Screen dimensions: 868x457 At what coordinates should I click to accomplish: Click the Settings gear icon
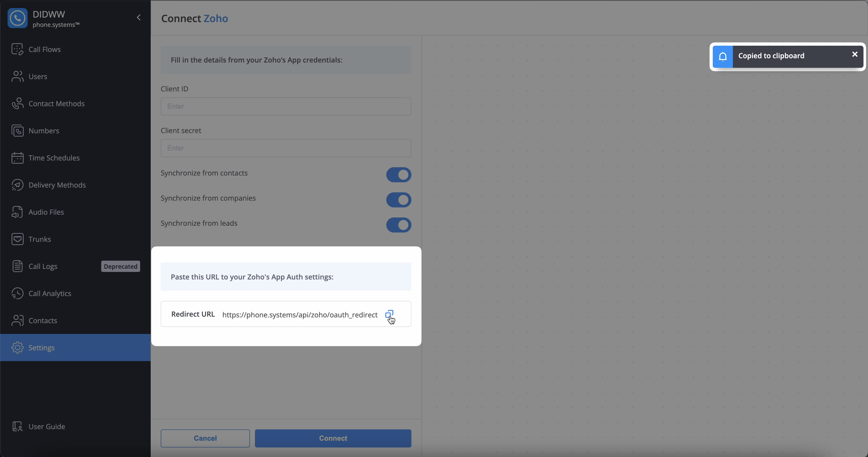(18, 348)
